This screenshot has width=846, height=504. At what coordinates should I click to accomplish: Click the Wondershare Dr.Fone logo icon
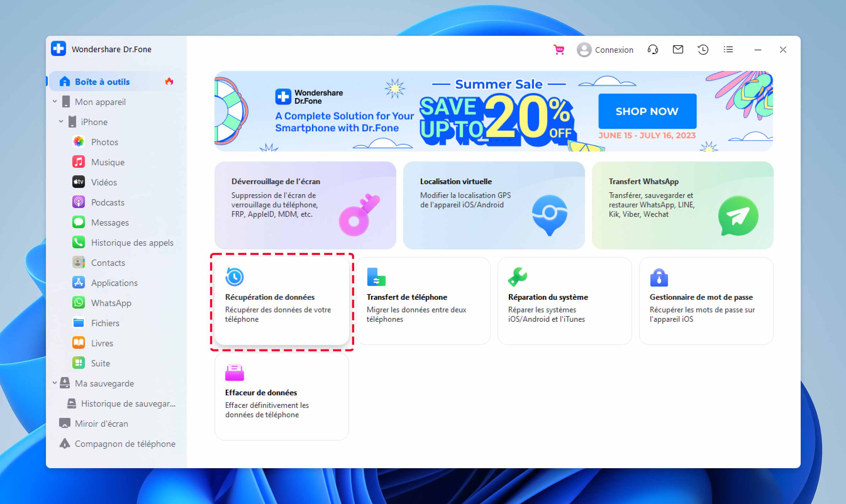click(x=58, y=49)
